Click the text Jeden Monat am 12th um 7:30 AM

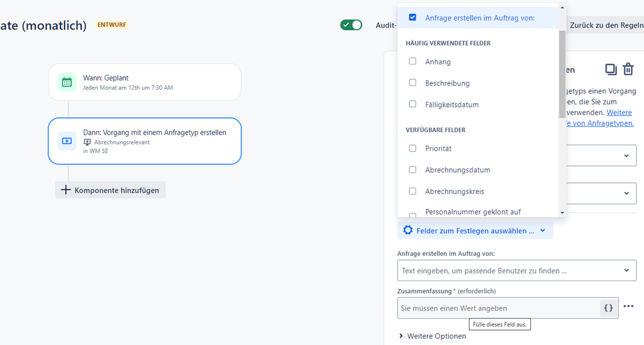tap(128, 88)
